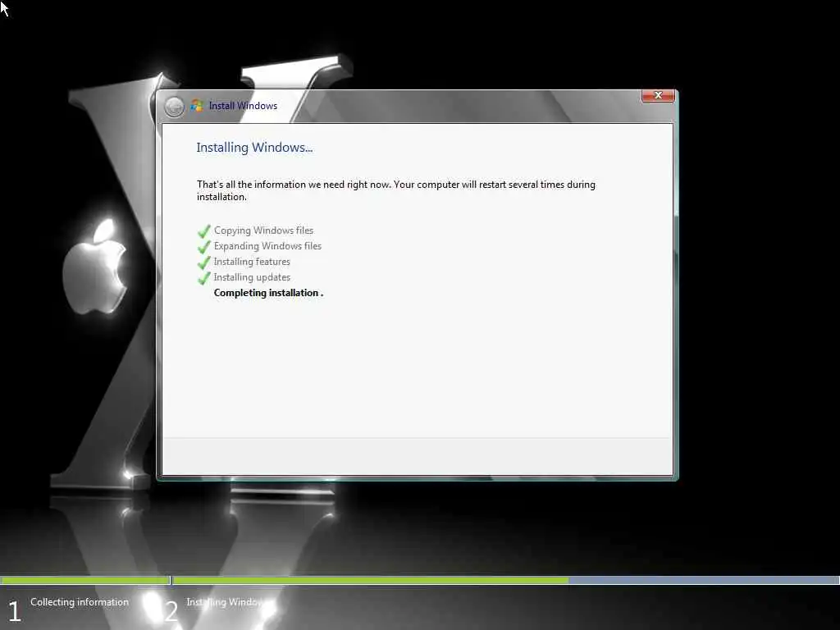The height and width of the screenshot is (630, 840).
Task: Click the green checkmark beside Copying Windows files
Action: [x=204, y=231]
